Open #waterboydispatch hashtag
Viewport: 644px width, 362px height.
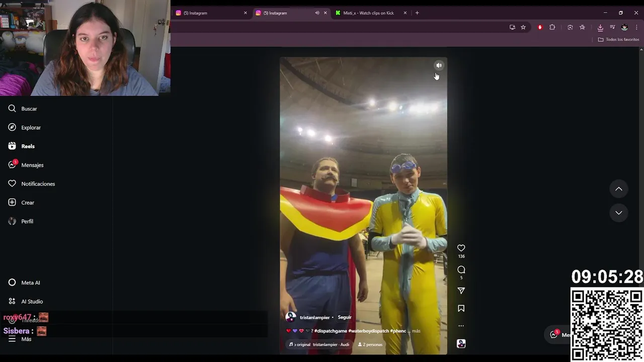point(368,331)
